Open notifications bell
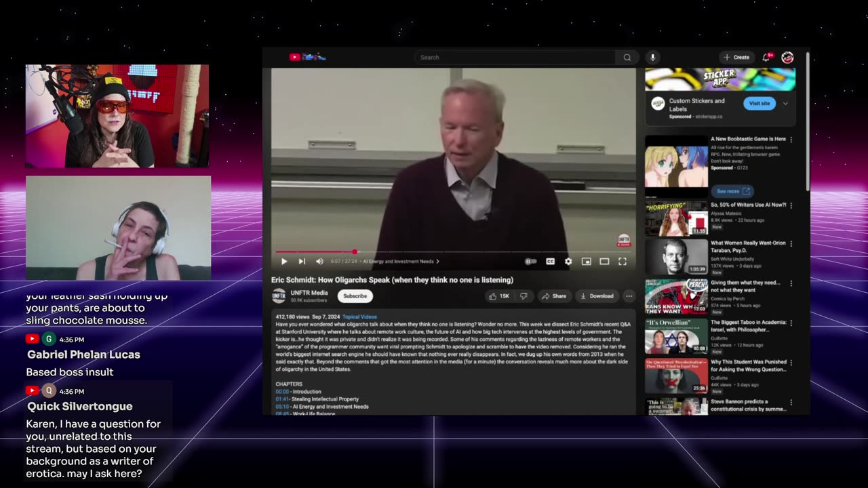 767,58
